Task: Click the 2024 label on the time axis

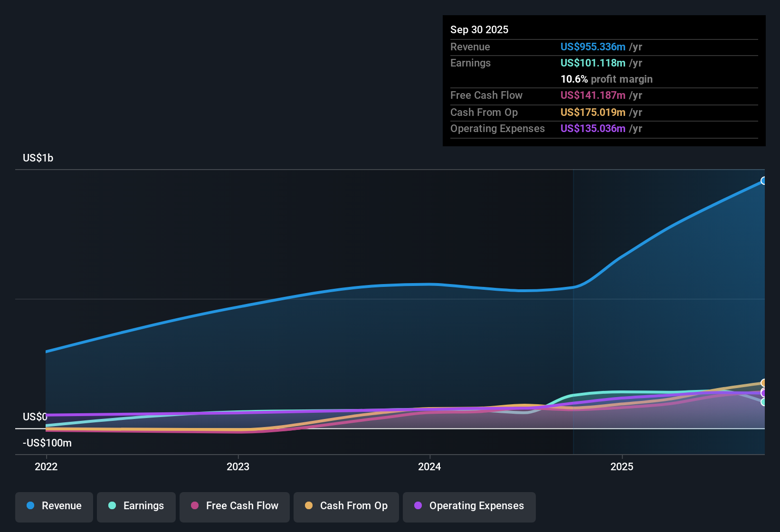Action: 429,467
